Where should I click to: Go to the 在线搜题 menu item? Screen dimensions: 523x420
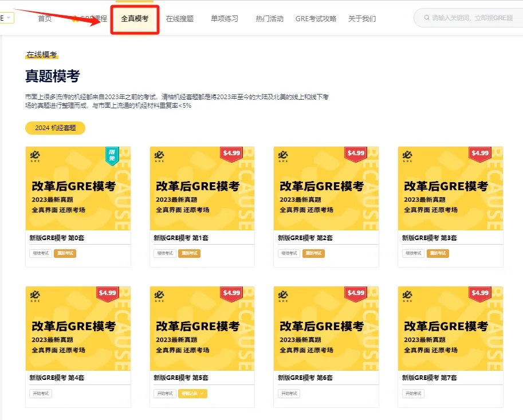[x=179, y=19]
